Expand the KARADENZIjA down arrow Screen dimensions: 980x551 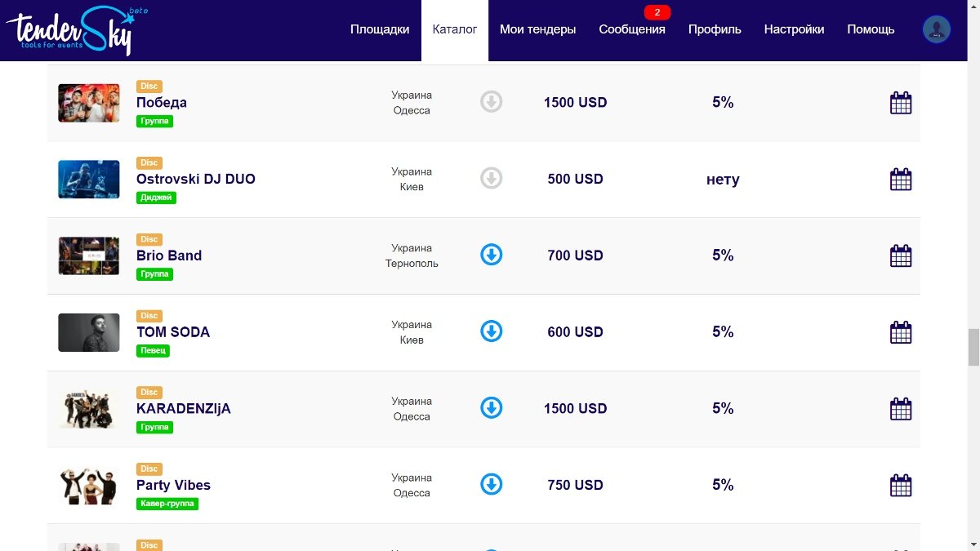tap(491, 407)
